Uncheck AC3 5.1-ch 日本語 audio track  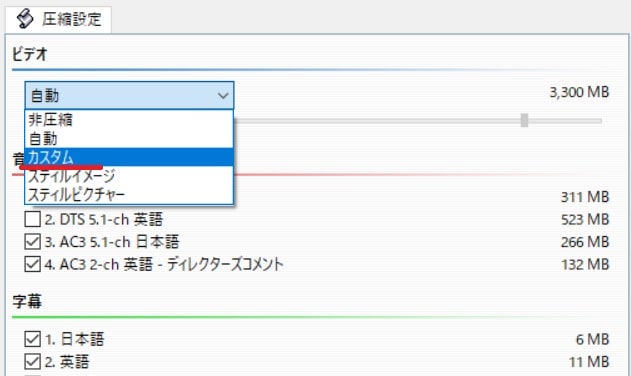pos(32,242)
